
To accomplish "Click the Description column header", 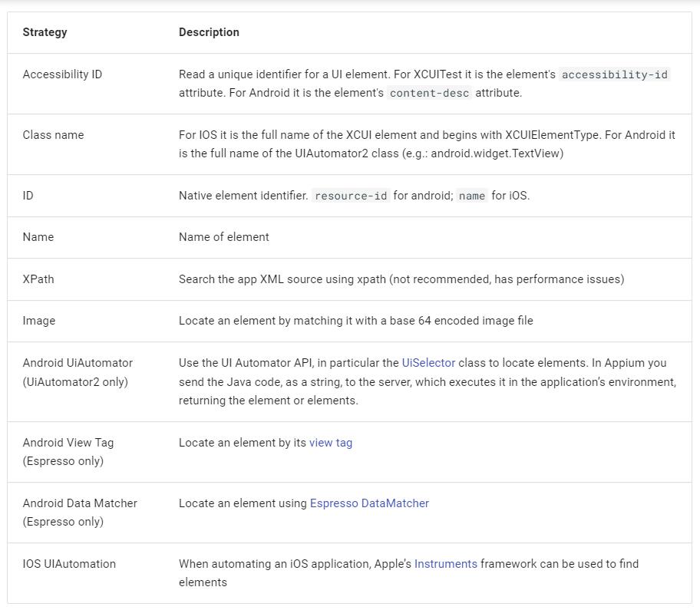I will tap(209, 32).
